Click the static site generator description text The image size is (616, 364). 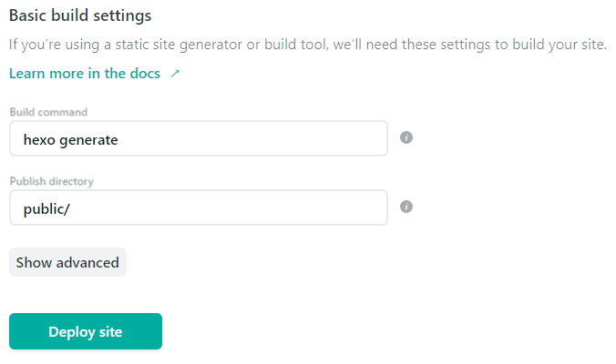click(307, 45)
